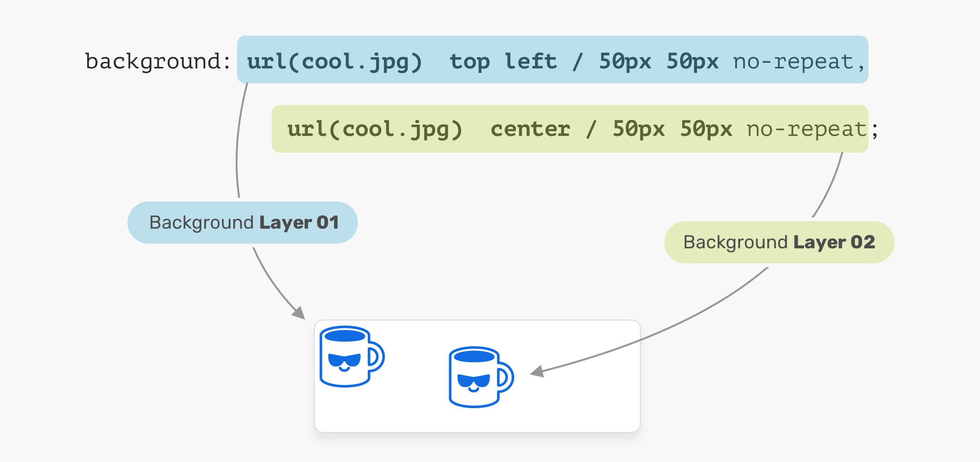
Task: Click the top-left mug icon
Action: coord(352,357)
